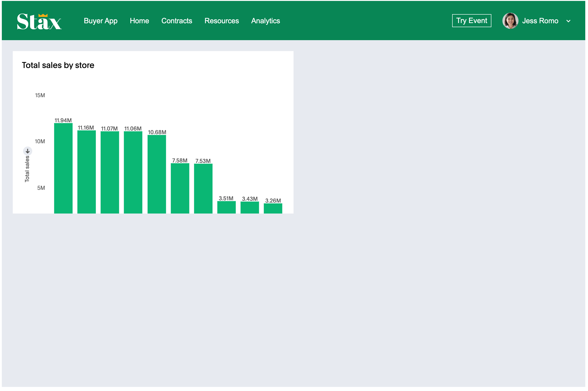This screenshot has width=588, height=391.
Task: Click the 3.26M bar
Action: pyautogui.click(x=273, y=209)
